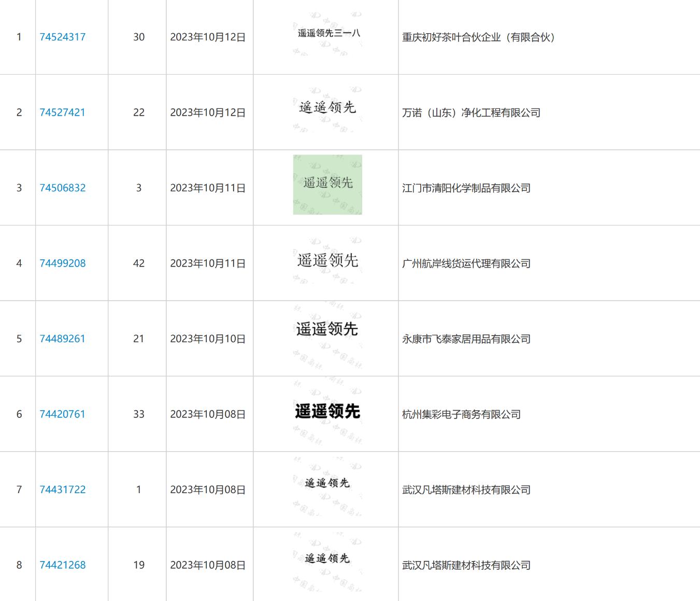Open application number 74506832

point(63,188)
